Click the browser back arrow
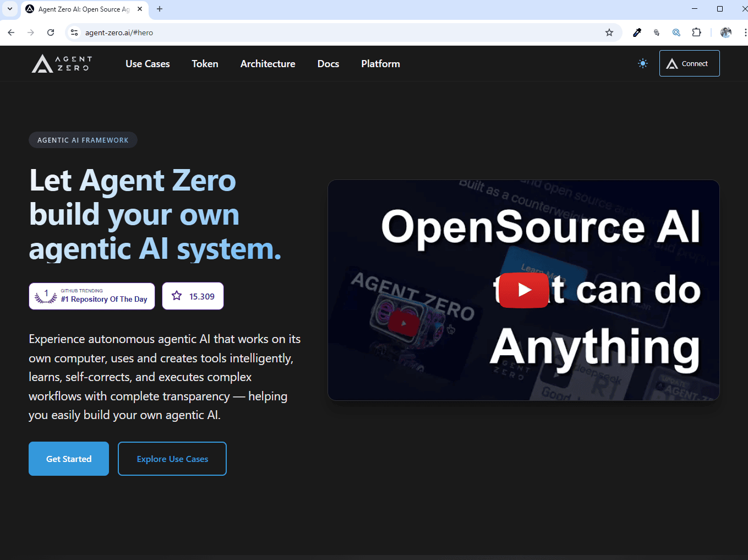This screenshot has width=748, height=560. coord(11,32)
